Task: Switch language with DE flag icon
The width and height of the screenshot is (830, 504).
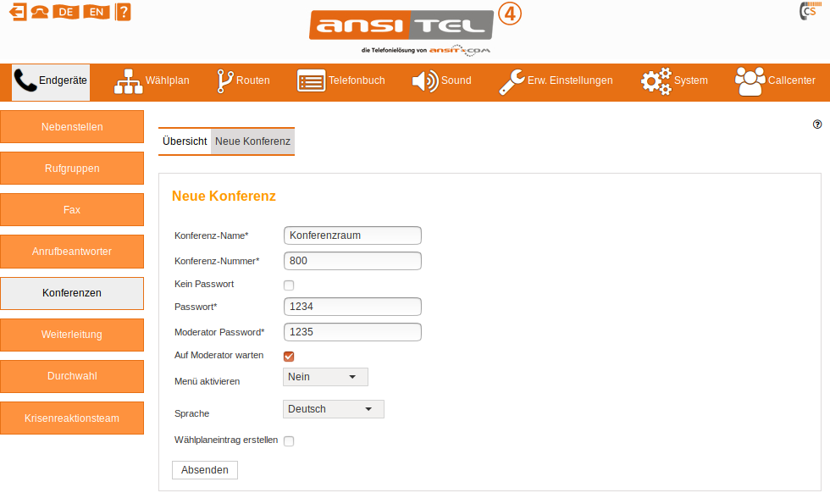Action: coord(64,12)
